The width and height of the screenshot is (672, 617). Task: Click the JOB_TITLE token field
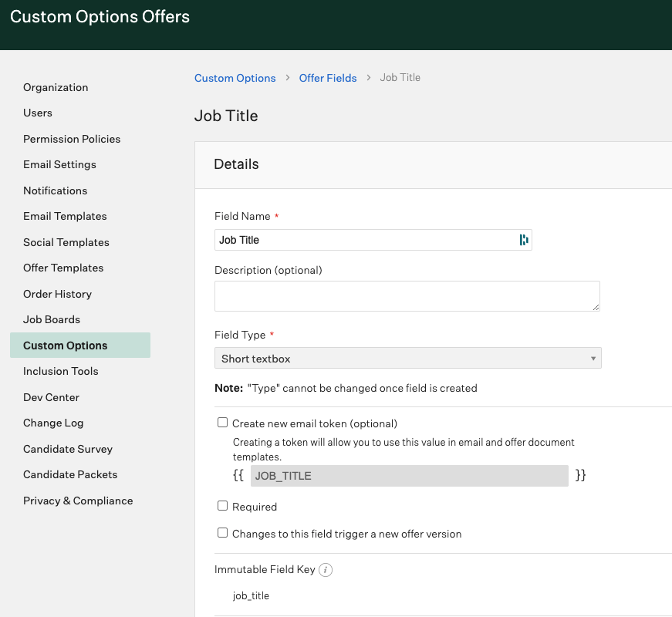(409, 476)
